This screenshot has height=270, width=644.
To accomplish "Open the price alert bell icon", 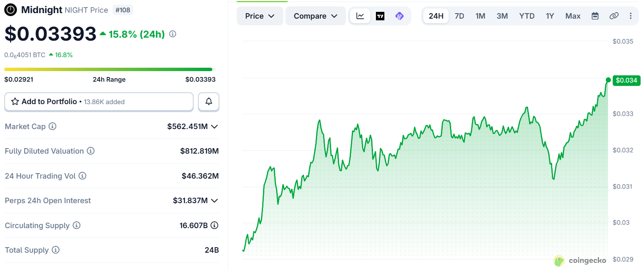I will point(208,102).
